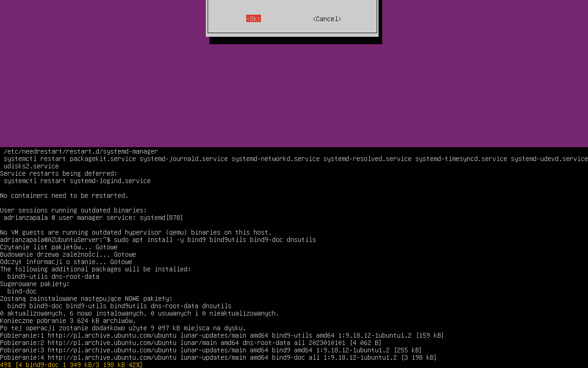Select the 'adrianzapala @ user manager service' line

(93, 218)
